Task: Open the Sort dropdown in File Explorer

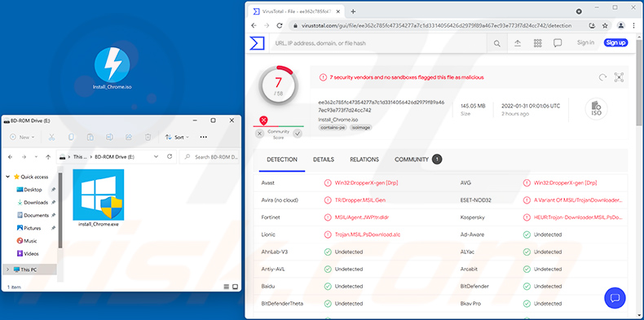Action: point(177,137)
